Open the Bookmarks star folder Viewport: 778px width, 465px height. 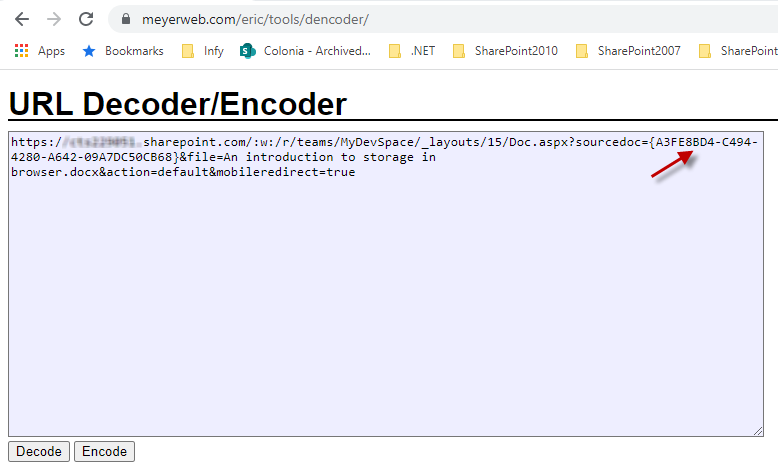(x=123, y=51)
